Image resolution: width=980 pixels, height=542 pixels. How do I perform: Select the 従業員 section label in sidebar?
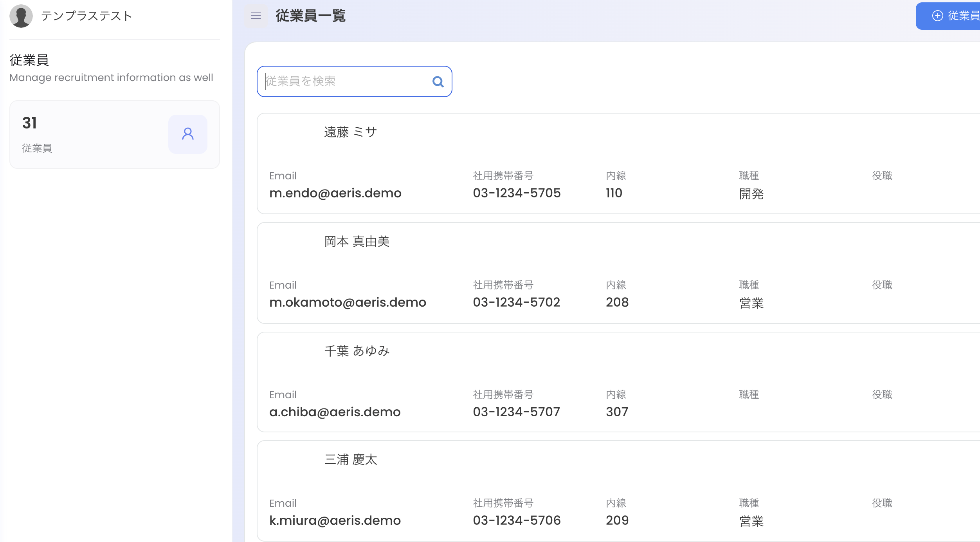(29, 60)
